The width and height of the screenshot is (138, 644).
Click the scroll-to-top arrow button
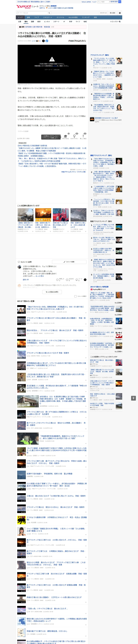click(x=133, y=398)
